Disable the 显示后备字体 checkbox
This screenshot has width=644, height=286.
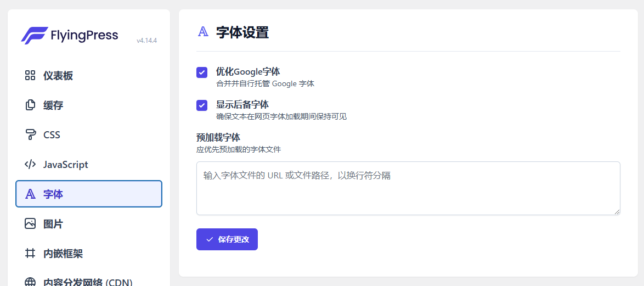(202, 105)
